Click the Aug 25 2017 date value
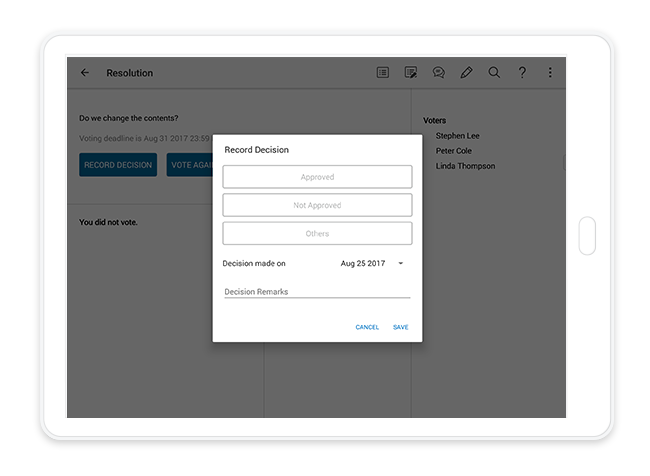The height and width of the screenshot is (476, 650). coord(363,263)
